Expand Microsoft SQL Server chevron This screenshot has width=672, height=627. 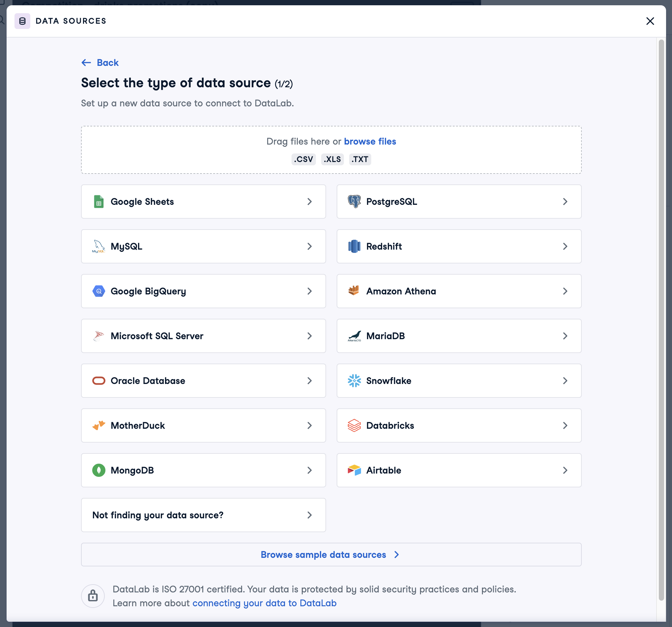tap(310, 336)
